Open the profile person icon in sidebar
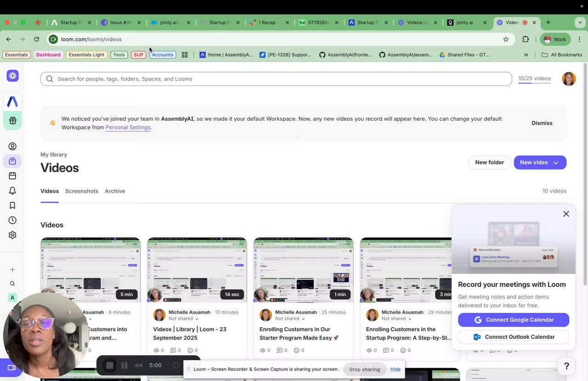This screenshot has height=381, width=588. click(12, 146)
